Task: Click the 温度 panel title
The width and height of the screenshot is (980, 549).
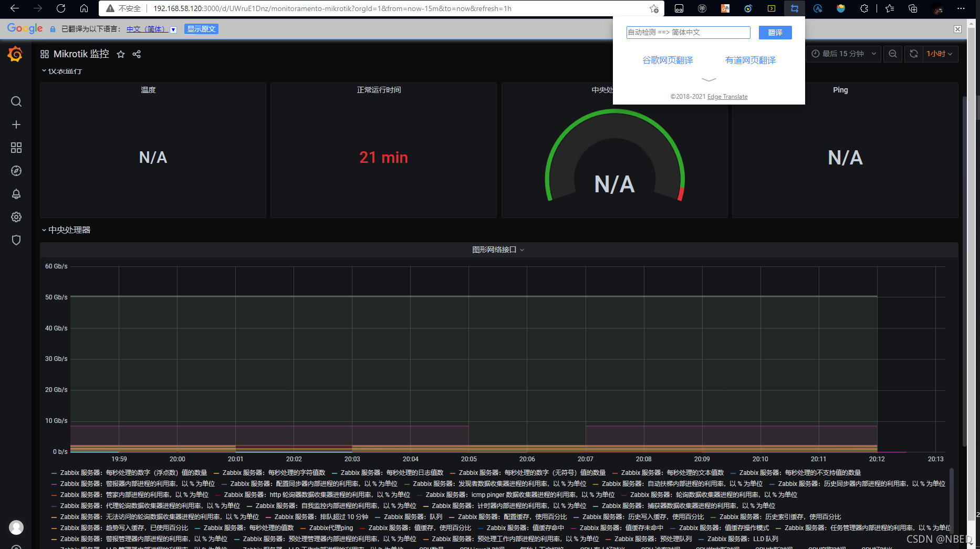Action: pos(148,90)
